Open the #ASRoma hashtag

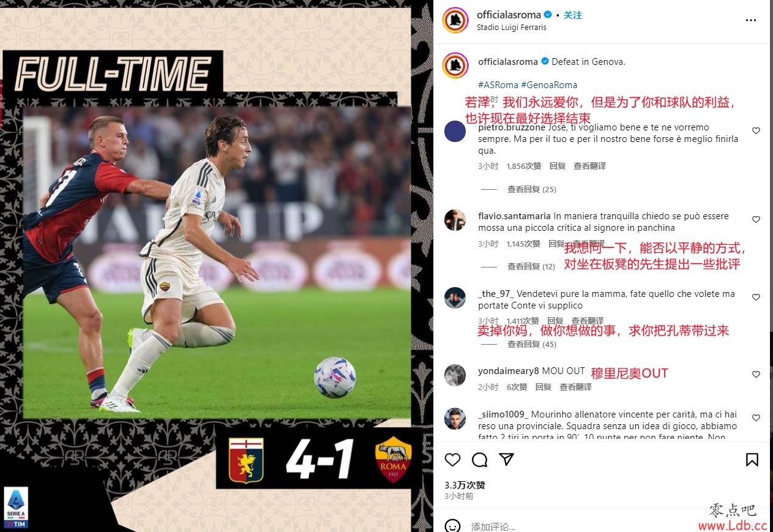pos(498,85)
